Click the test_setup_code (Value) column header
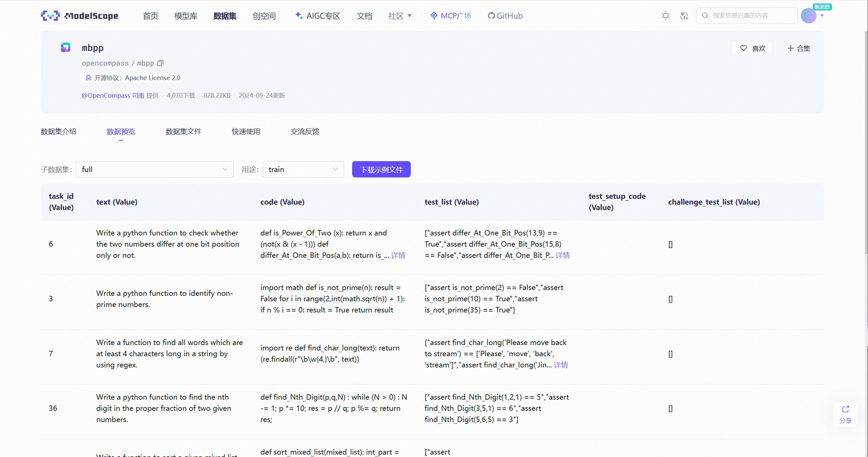Viewport: 868px width, 457px height. click(617, 202)
